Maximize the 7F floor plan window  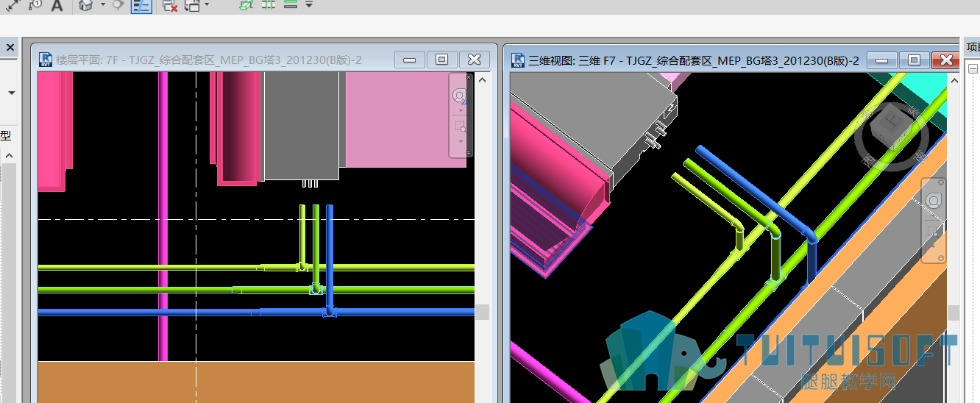click(442, 60)
